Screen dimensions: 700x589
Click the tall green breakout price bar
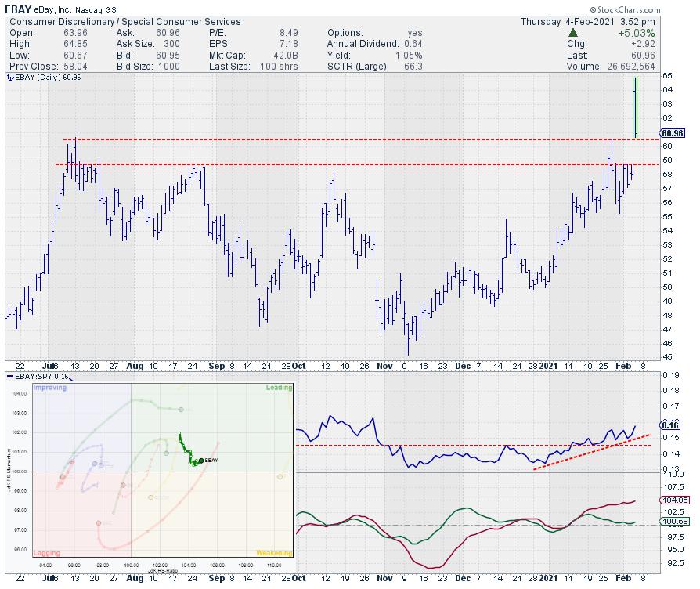point(636,107)
